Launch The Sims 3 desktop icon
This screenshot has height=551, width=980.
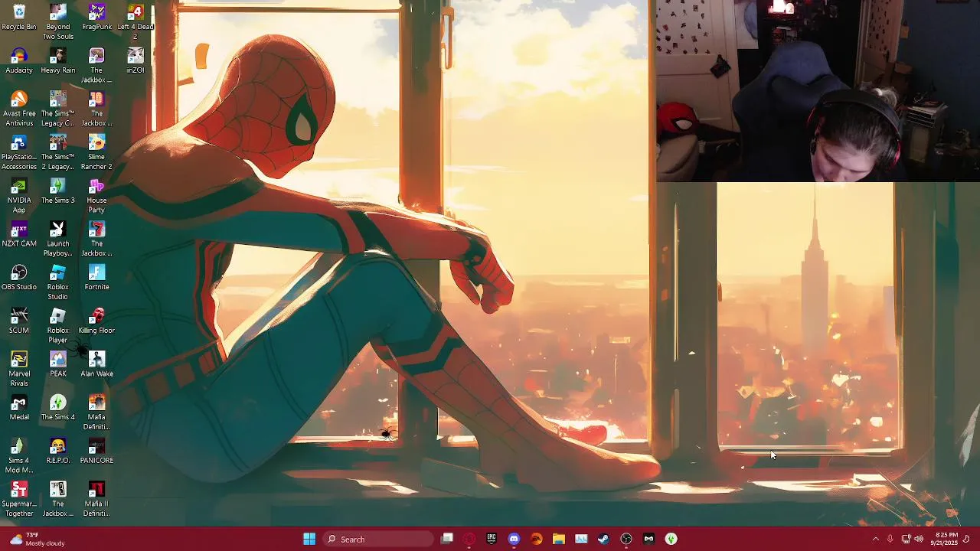(58, 191)
